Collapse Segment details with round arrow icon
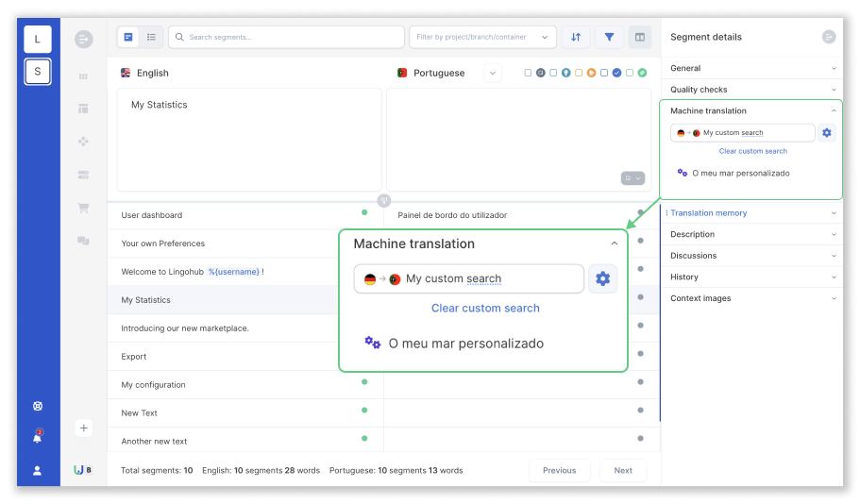Image resolution: width=860 pixels, height=504 pixels. pos(829,37)
